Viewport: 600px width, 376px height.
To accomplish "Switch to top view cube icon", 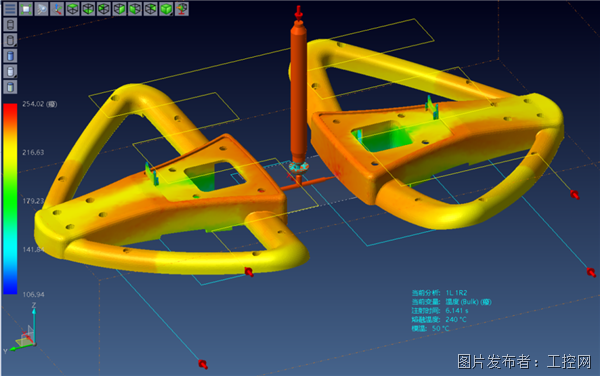I will [73, 9].
